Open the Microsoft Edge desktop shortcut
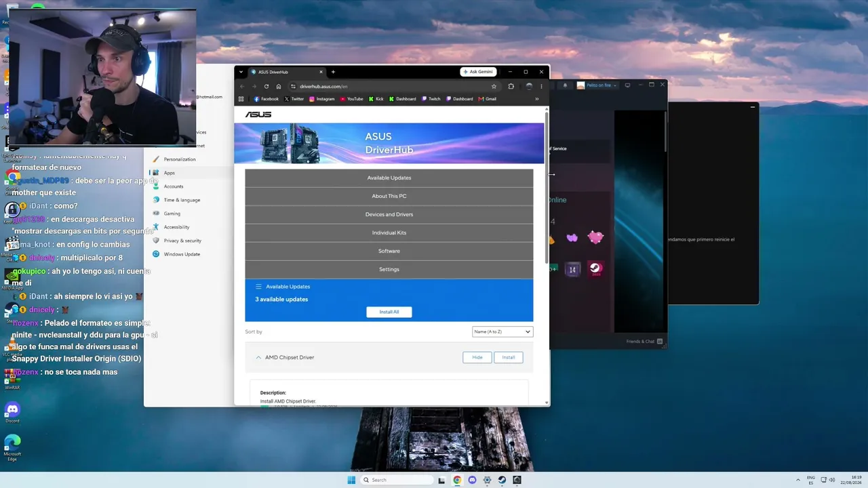This screenshot has height=488, width=868. tap(12, 447)
